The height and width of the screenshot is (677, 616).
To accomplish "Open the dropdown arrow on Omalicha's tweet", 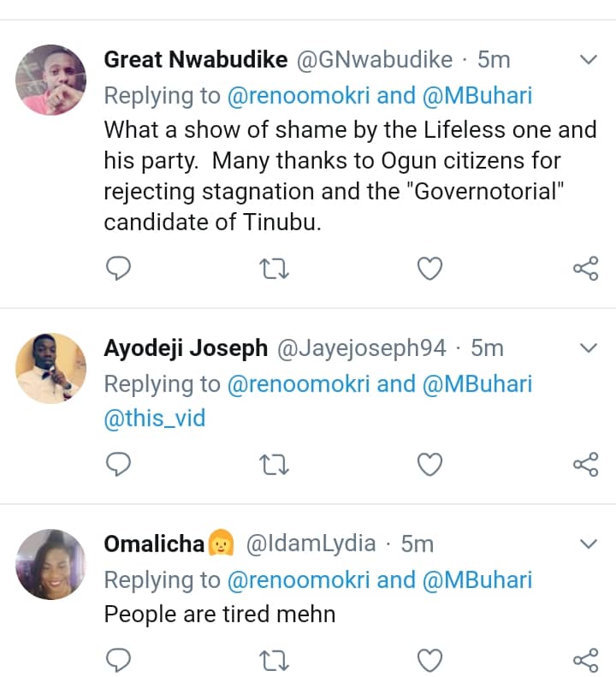I will [589, 543].
